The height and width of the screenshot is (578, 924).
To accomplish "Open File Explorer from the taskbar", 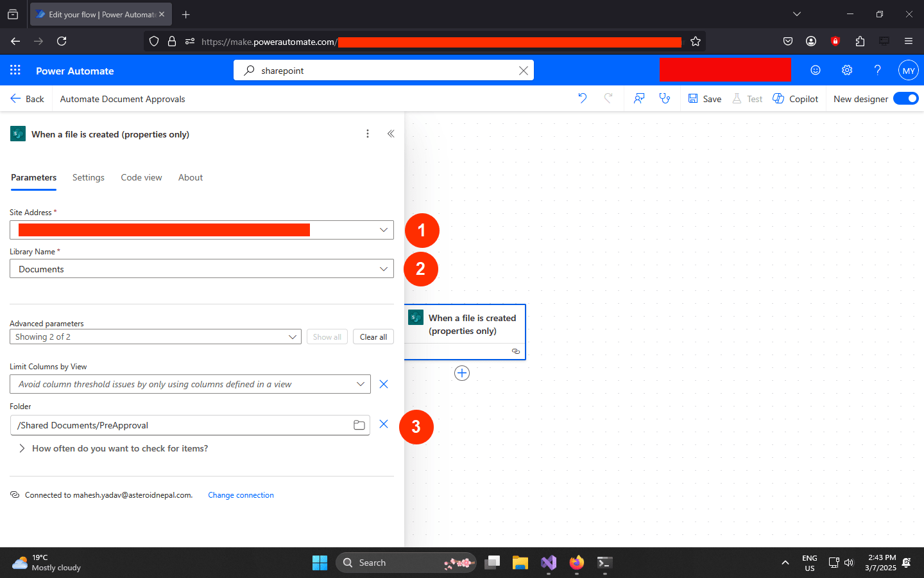I will [x=520, y=563].
